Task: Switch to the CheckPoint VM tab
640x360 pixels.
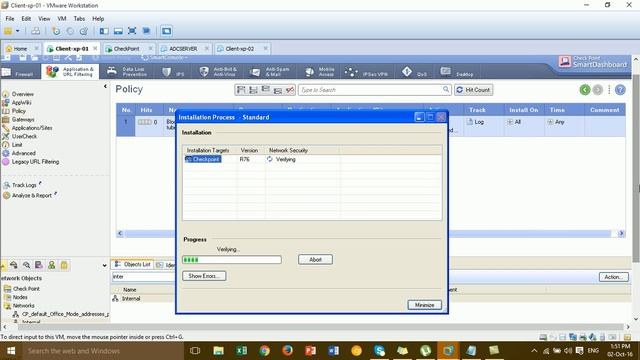Action: (126, 49)
